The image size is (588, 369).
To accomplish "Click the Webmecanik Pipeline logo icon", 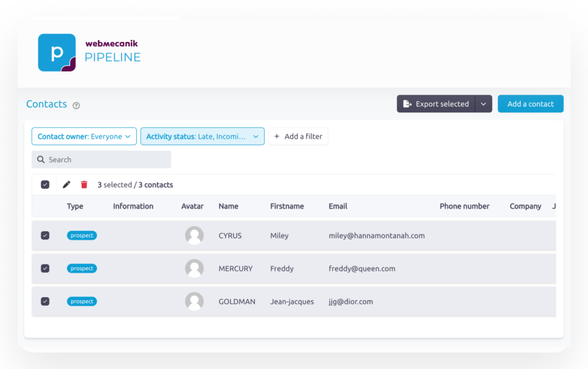I will pos(57,53).
